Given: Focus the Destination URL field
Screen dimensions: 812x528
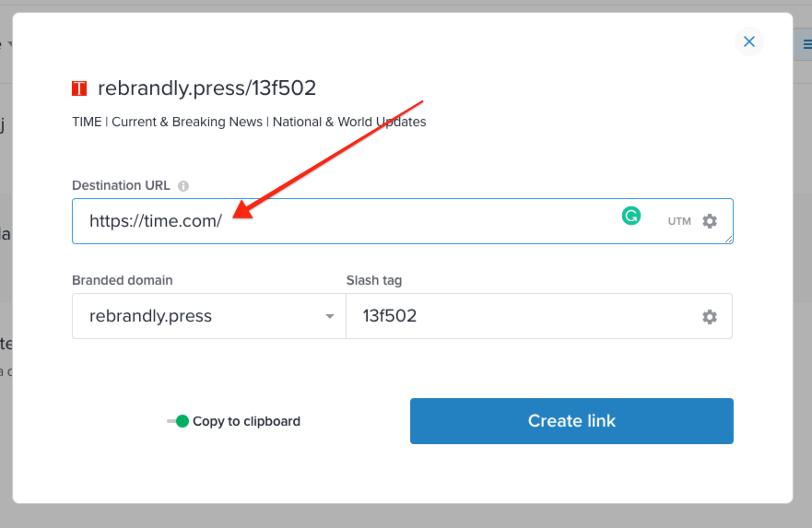Looking at the screenshot, I should point(403,221).
